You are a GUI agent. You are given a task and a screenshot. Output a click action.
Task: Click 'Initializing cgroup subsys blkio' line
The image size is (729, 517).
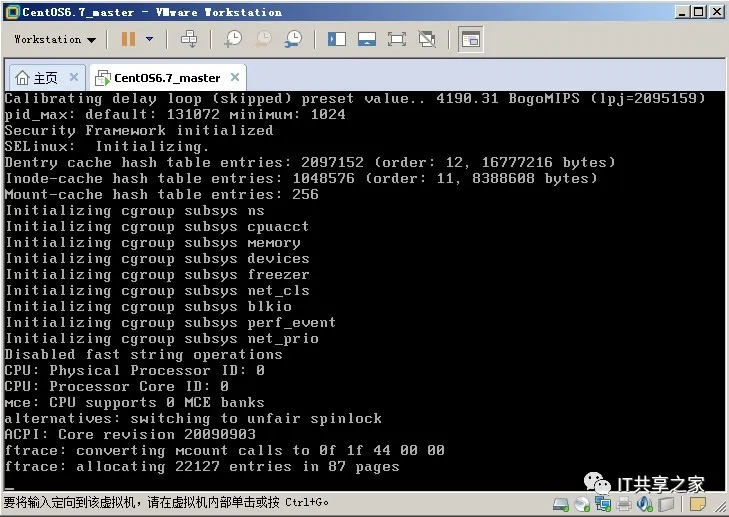coord(148,306)
